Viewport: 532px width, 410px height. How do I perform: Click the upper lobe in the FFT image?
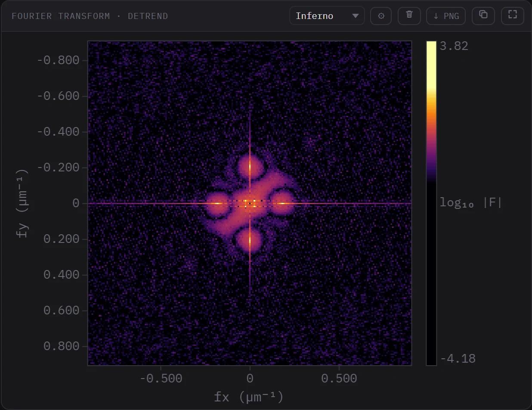[250, 167]
